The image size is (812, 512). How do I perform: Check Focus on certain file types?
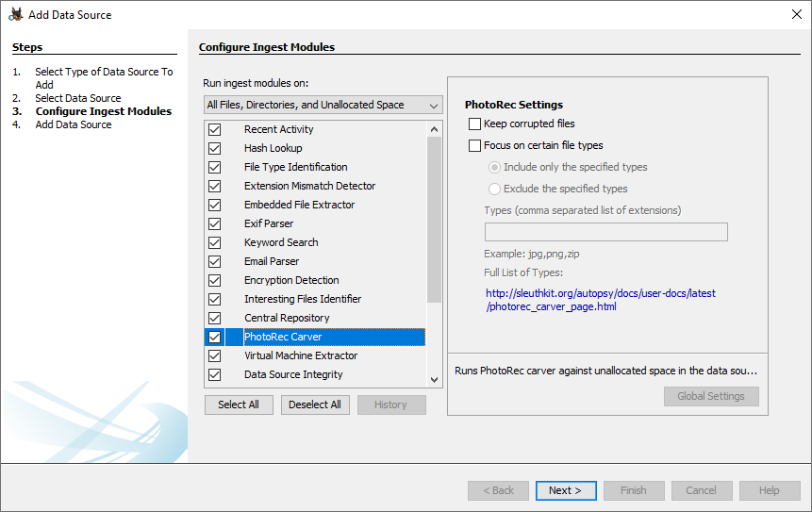(475, 146)
